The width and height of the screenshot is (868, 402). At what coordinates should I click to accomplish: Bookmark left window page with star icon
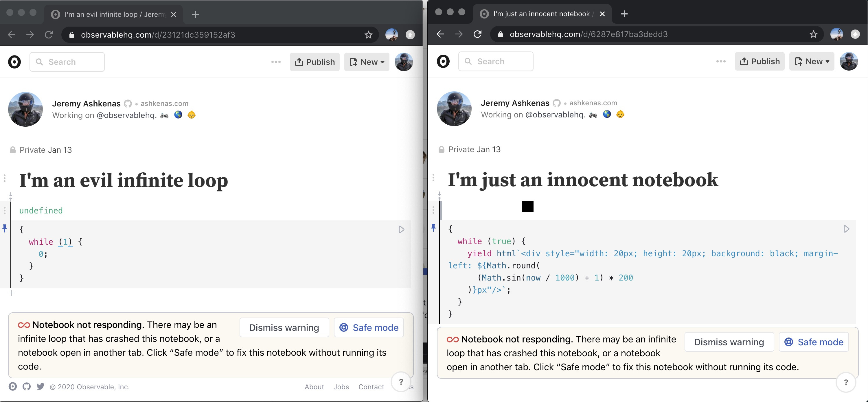pos(368,35)
